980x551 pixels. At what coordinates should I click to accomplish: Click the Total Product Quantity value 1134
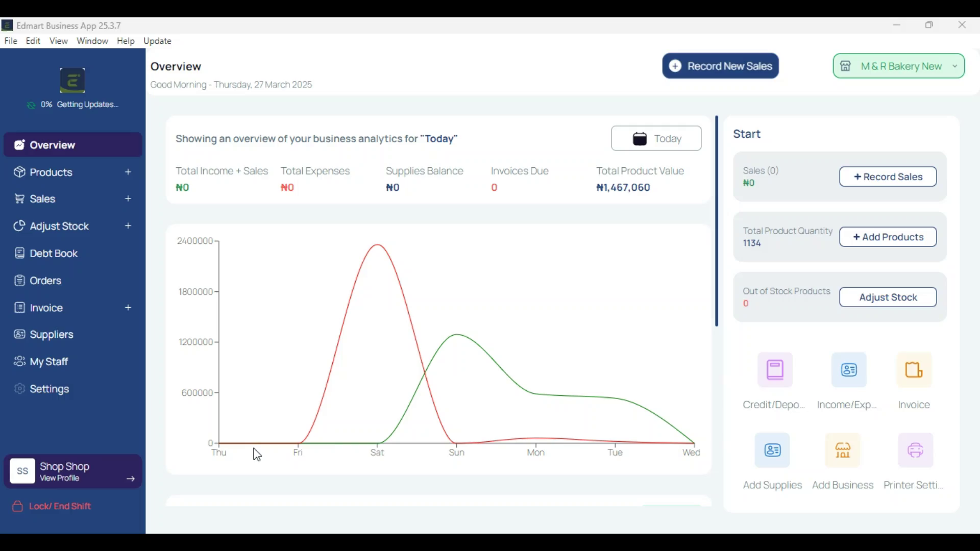(752, 243)
